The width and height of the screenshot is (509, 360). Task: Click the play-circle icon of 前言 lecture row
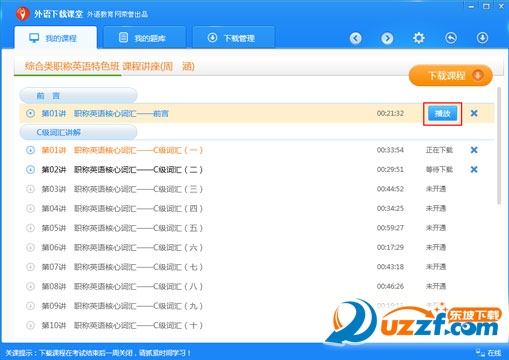pyautogui.click(x=30, y=113)
